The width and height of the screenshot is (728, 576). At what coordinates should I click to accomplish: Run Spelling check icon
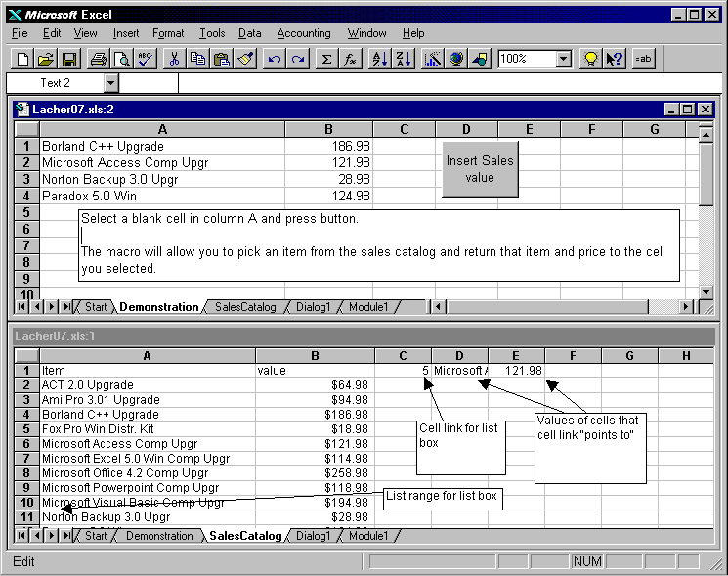point(146,59)
